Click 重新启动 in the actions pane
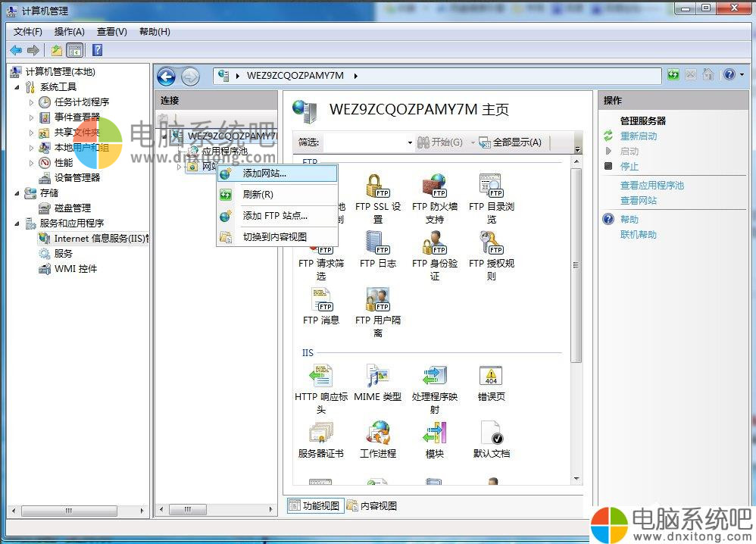 tap(639, 136)
